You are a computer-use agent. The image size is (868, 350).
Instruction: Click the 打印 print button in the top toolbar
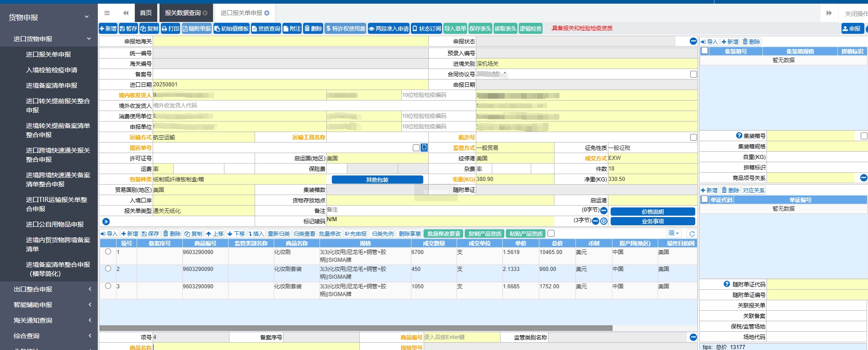(170, 29)
